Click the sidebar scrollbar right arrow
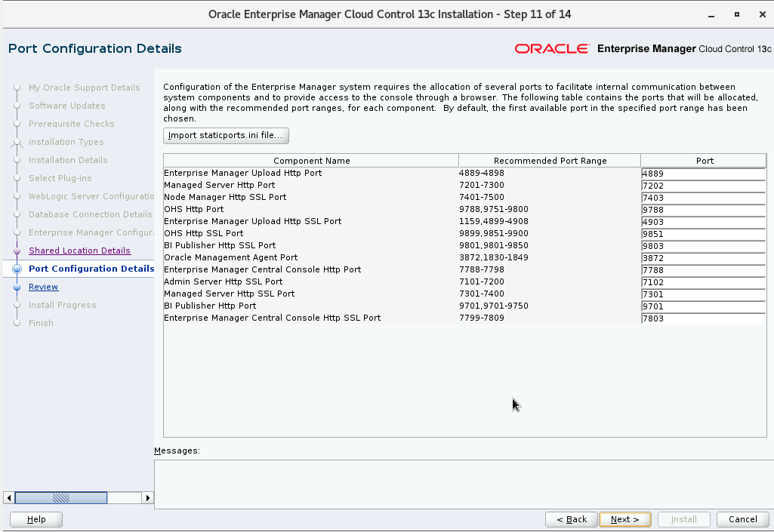 click(x=147, y=498)
